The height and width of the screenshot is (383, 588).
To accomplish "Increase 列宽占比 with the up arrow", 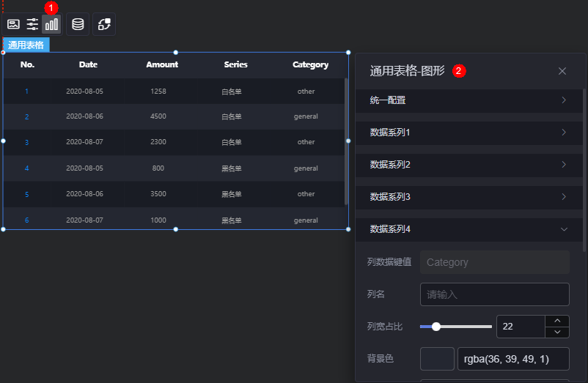I will [557, 321].
